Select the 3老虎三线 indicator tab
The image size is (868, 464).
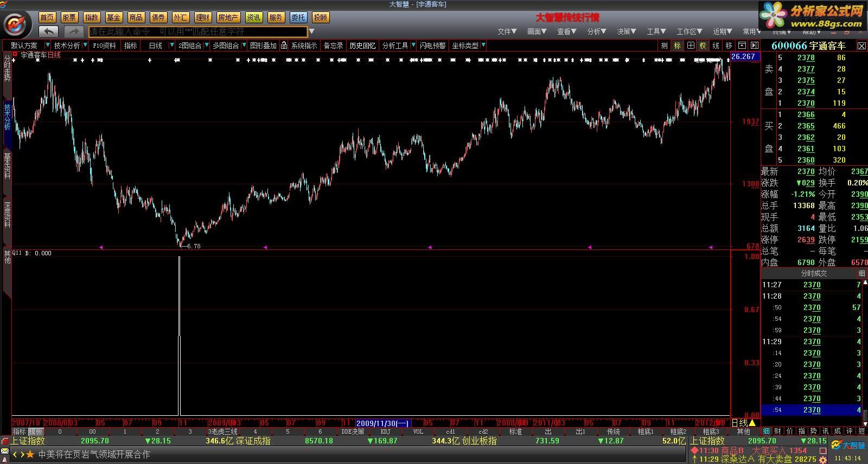pos(222,431)
